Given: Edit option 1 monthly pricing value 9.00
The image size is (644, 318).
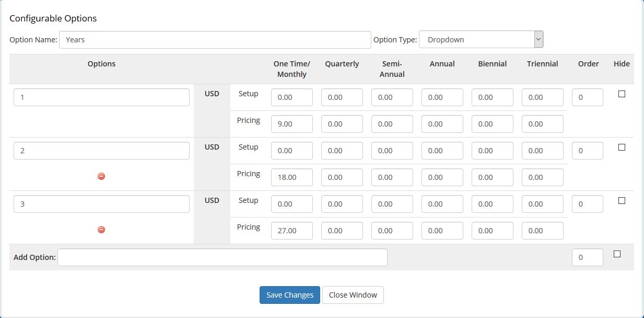Looking at the screenshot, I should 292,124.
